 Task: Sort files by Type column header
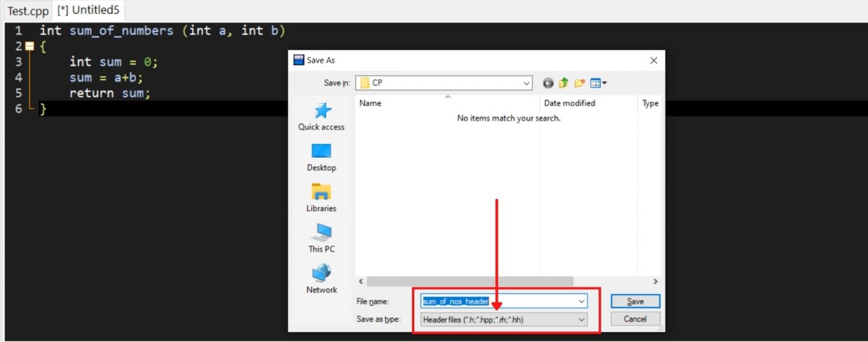pos(650,103)
